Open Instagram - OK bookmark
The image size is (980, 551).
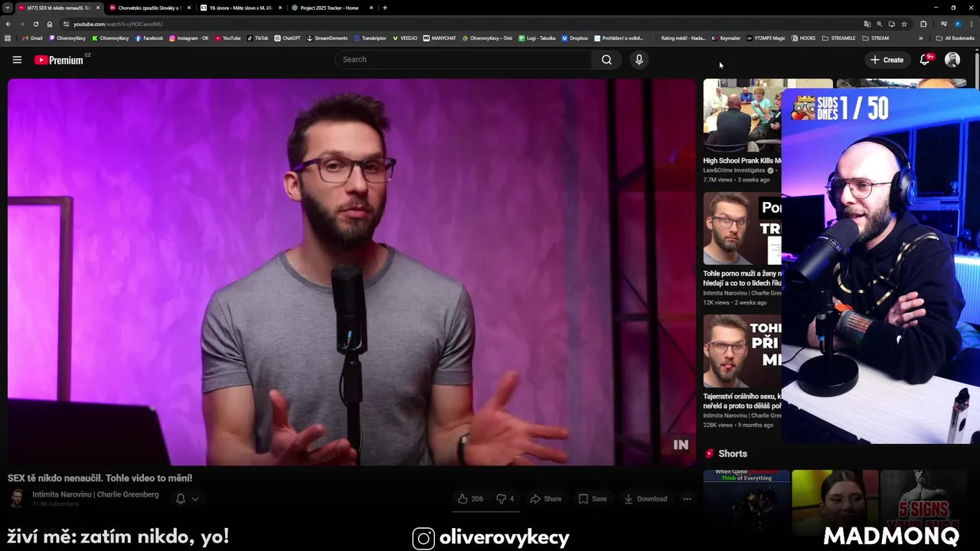pyautogui.click(x=188, y=37)
